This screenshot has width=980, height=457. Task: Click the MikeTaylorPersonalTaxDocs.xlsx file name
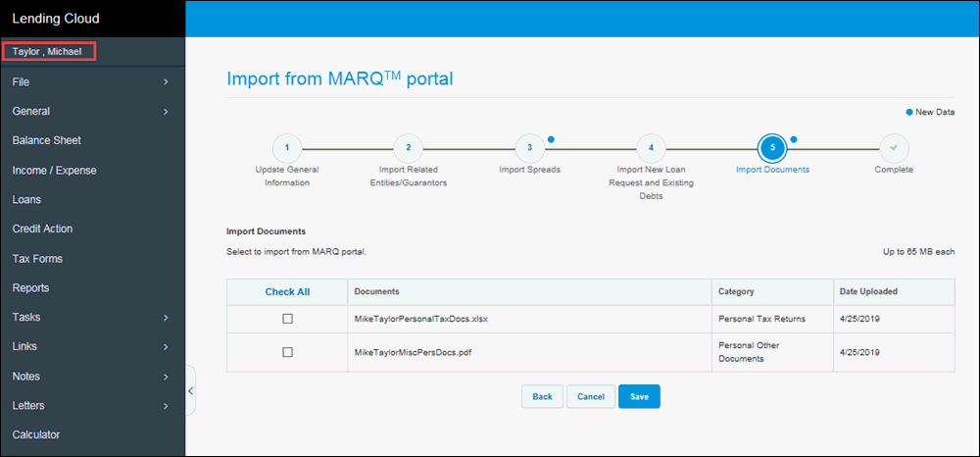pyautogui.click(x=421, y=319)
